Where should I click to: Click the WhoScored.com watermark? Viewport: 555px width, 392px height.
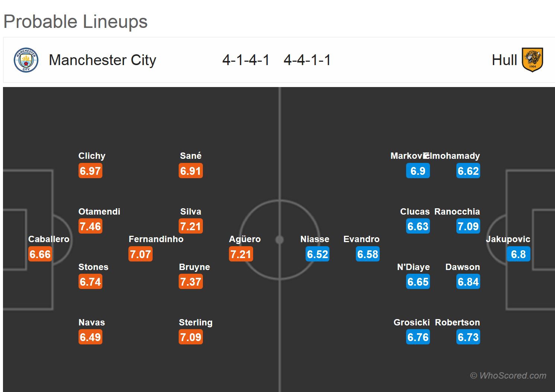[x=508, y=376]
